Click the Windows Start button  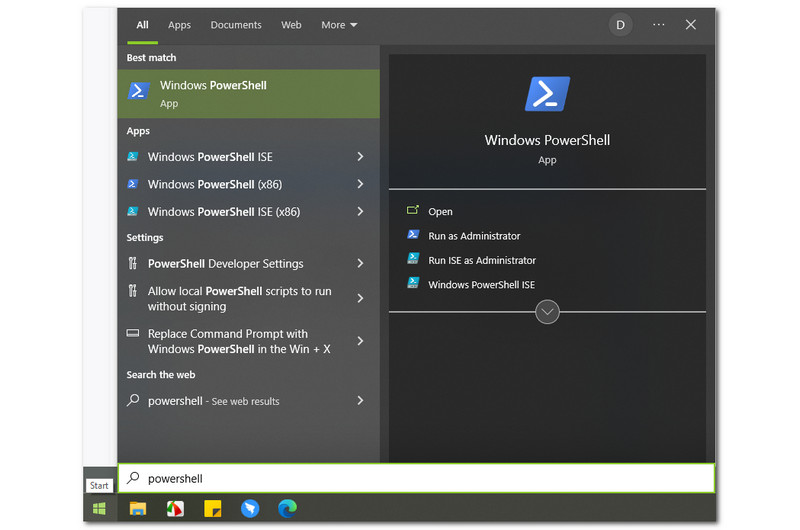(x=99, y=509)
